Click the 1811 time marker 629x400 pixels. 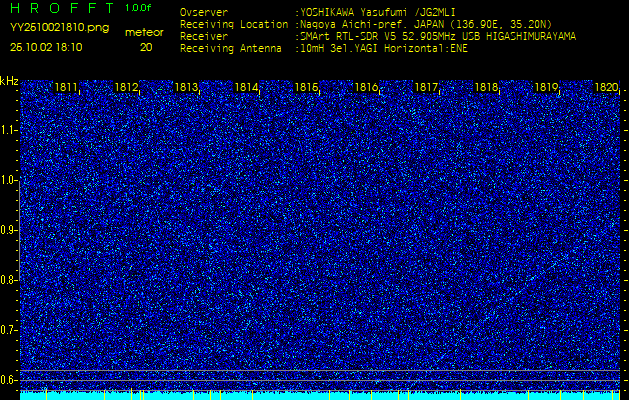pyautogui.click(x=67, y=88)
